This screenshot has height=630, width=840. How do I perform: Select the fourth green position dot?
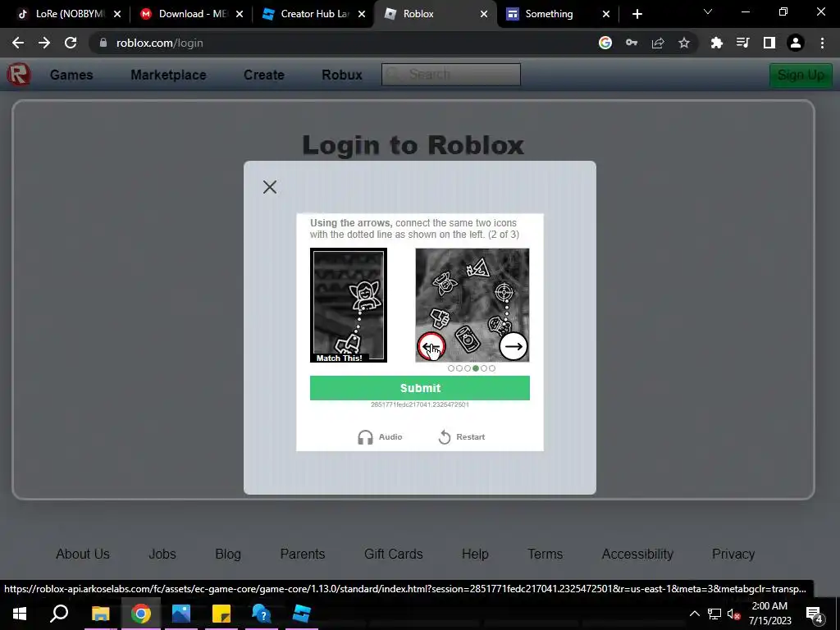tap(476, 368)
